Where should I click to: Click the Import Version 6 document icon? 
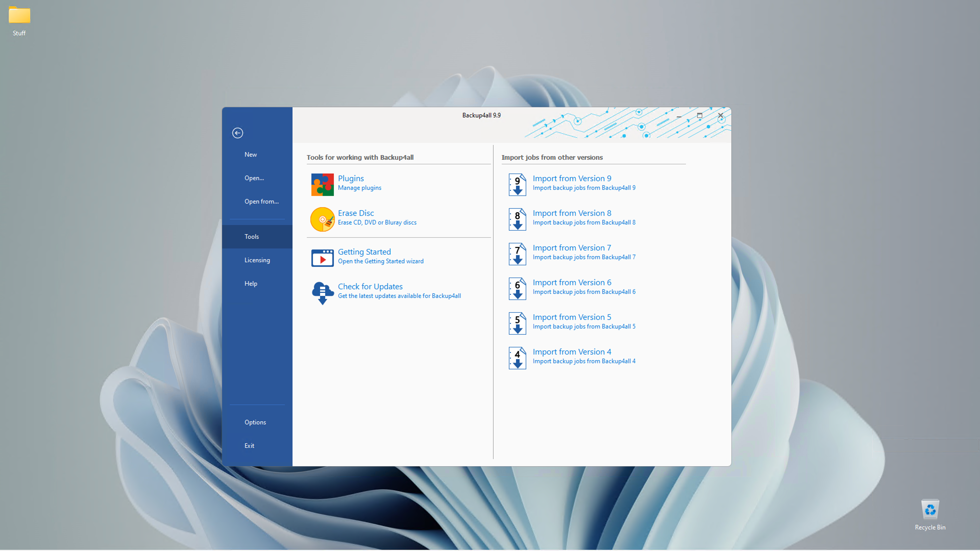pyautogui.click(x=517, y=288)
